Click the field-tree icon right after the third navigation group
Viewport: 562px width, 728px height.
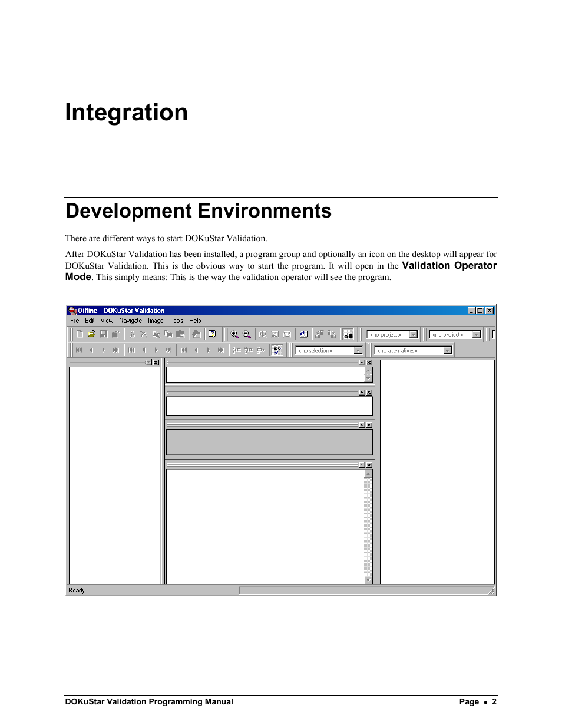(236, 350)
